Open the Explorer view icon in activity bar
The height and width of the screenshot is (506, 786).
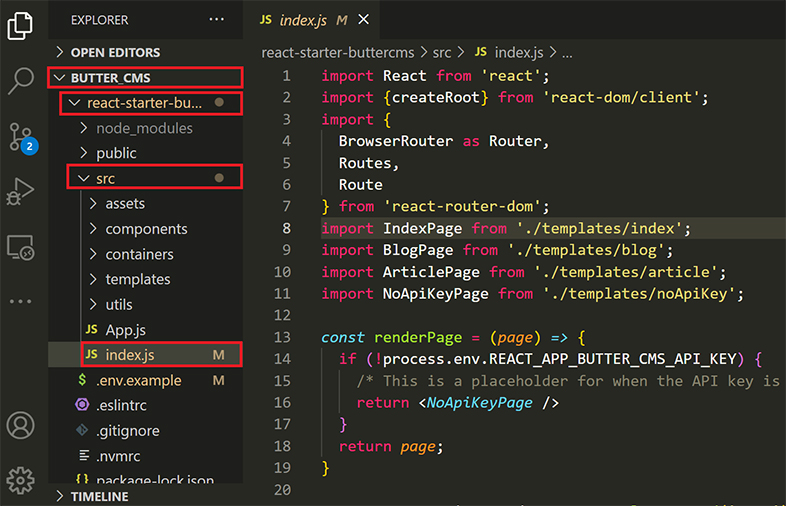(x=20, y=26)
